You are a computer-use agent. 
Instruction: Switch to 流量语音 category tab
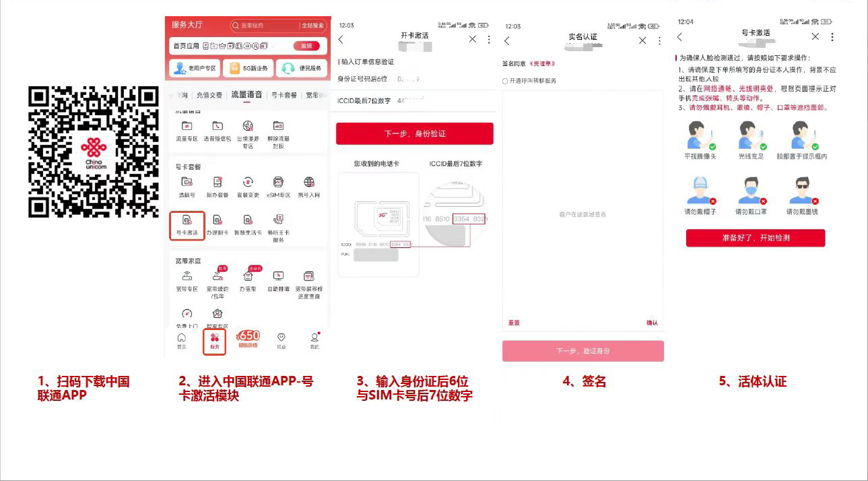246,94
